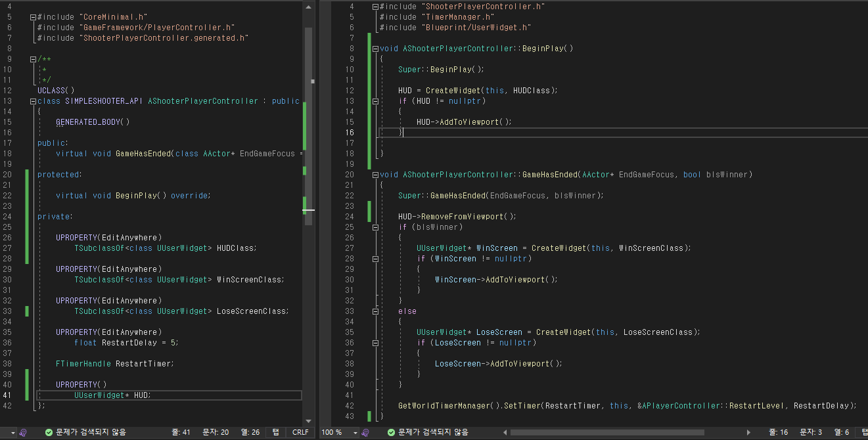
Task: Click '#include "TimerManager.h"' line in right pane
Action: pyautogui.click(x=438, y=17)
